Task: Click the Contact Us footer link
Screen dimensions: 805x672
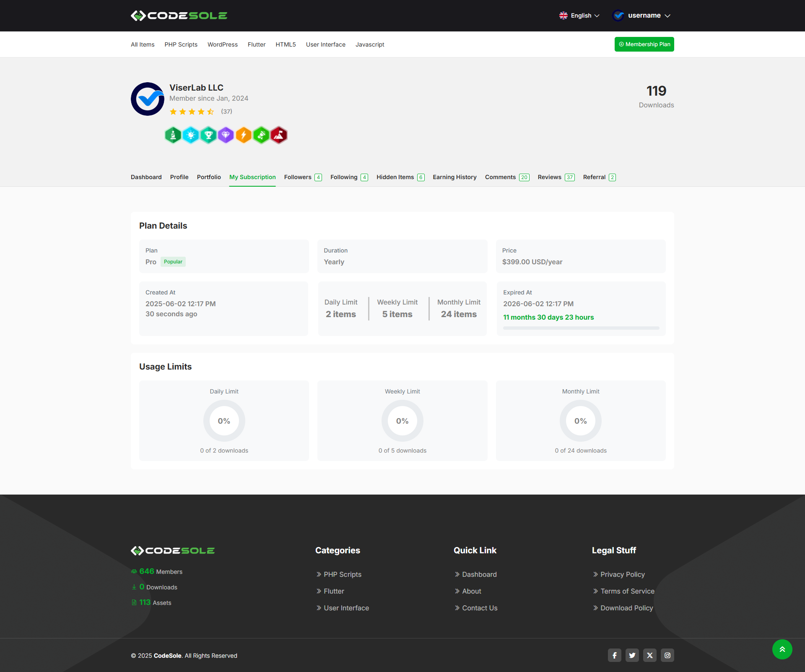Action: point(479,608)
